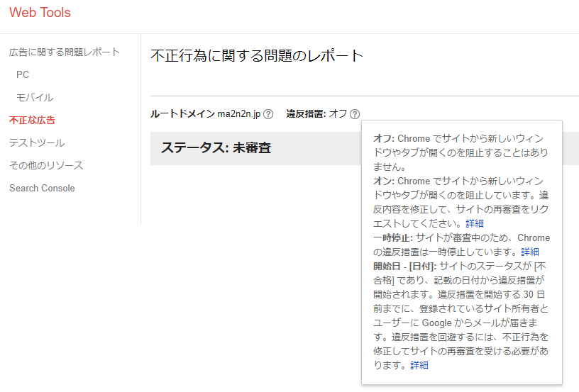Click the ルートドメイン ma2n2n.jp text
This screenshot has width=579, height=392.
pos(205,114)
